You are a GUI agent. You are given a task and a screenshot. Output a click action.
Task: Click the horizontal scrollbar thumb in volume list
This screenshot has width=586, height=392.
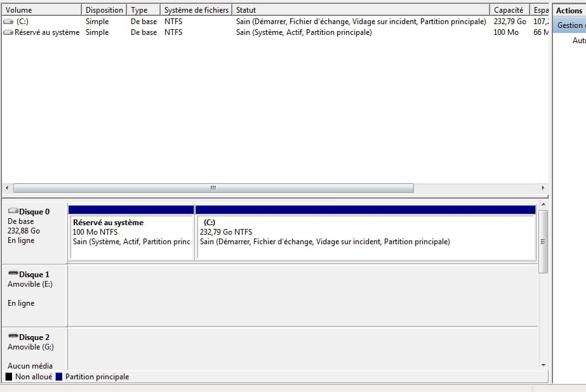pyautogui.click(x=213, y=188)
